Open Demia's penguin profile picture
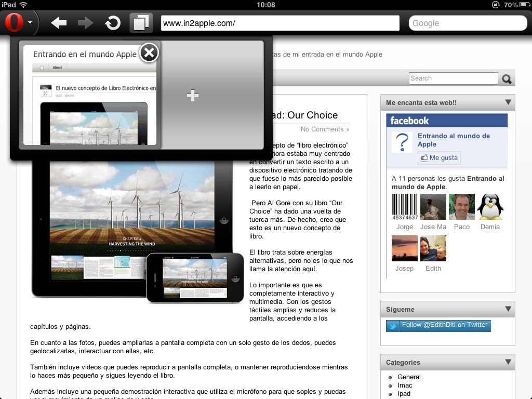 [x=490, y=207]
